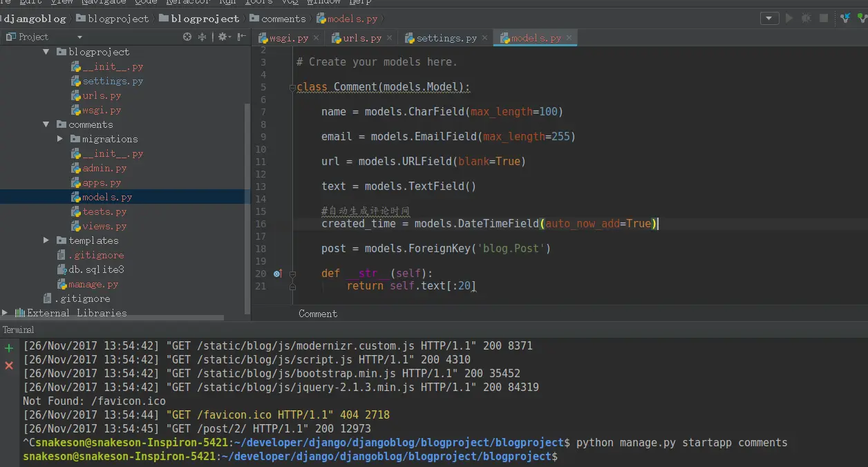Open the Window menu
The image size is (868, 467).
click(323, 2)
